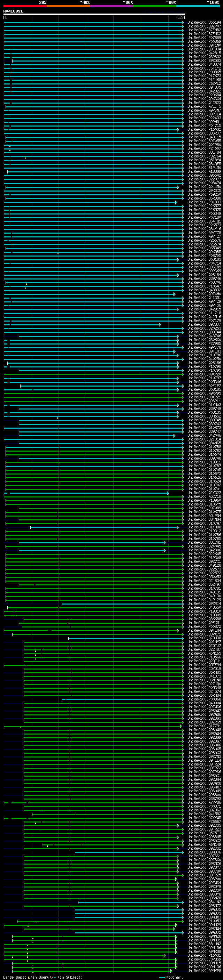Click the yellow gap marker on the UniRef100_Q9X0B5 row
This screenshot has height=980, width=223.
(58, 253)
